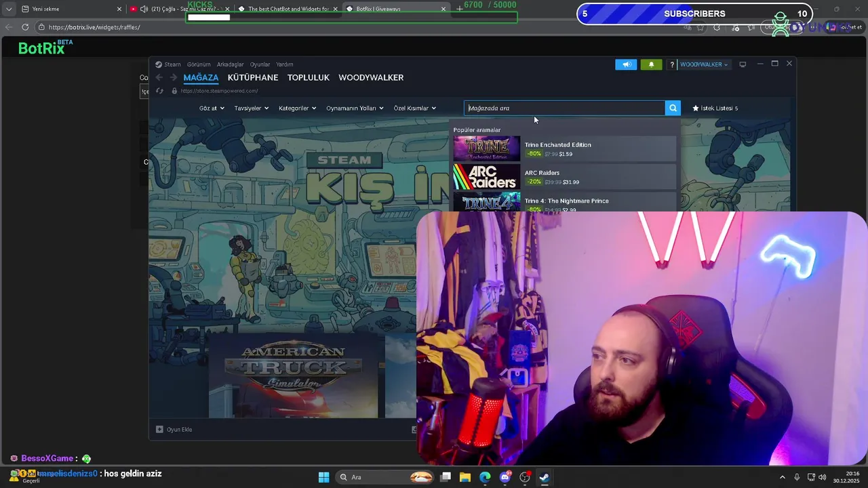Open the İstek Listesi wishlist link
Screen dimensions: 868x488
(715, 108)
